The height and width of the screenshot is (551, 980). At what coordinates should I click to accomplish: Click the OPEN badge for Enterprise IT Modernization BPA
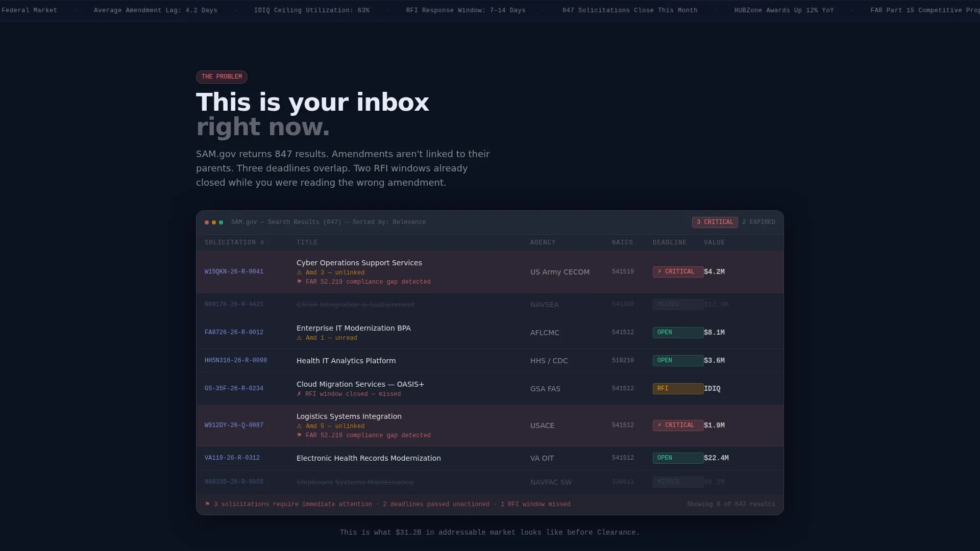coord(678,333)
